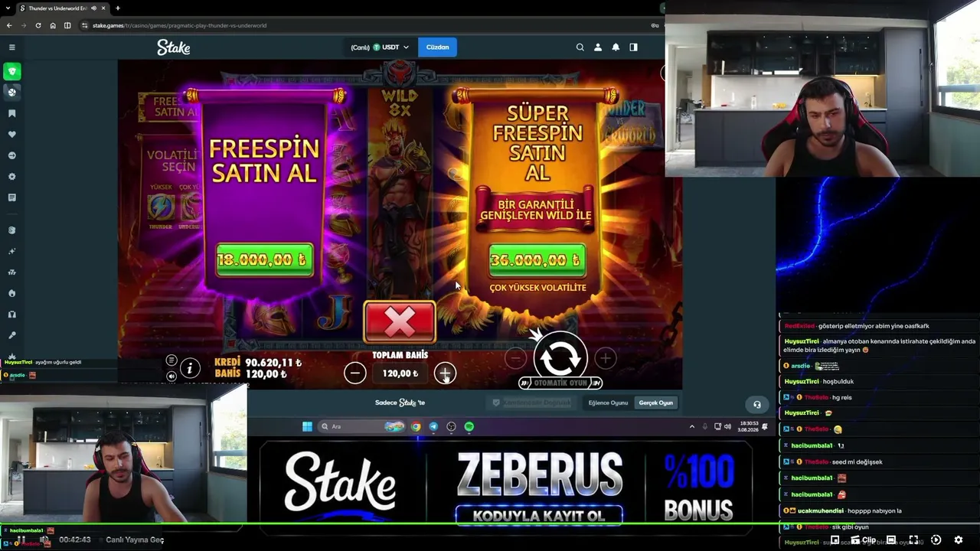Screen dimensions: 980x551
Task: Buy Süper Freespin for 36.000,00
Action: [x=537, y=260]
